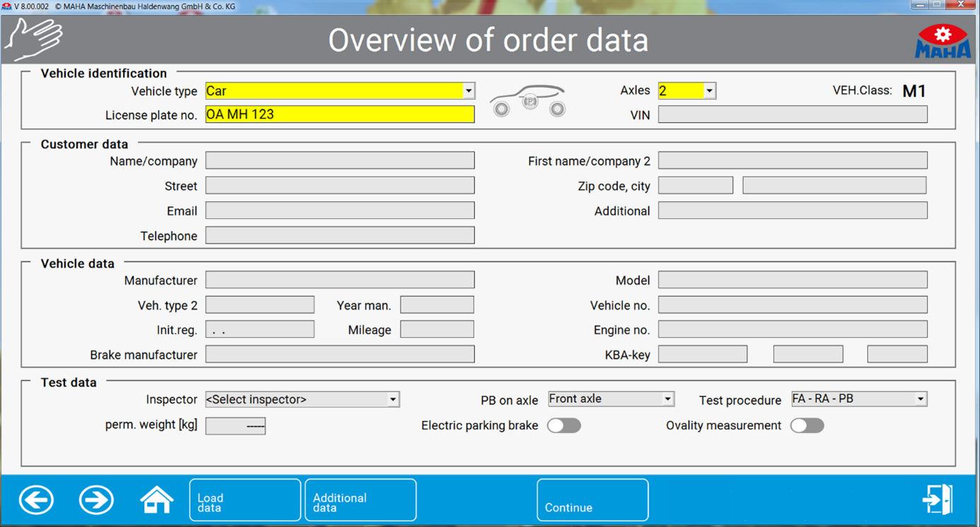The width and height of the screenshot is (980, 527).
Task: Click the car illustration icon
Action: click(529, 101)
